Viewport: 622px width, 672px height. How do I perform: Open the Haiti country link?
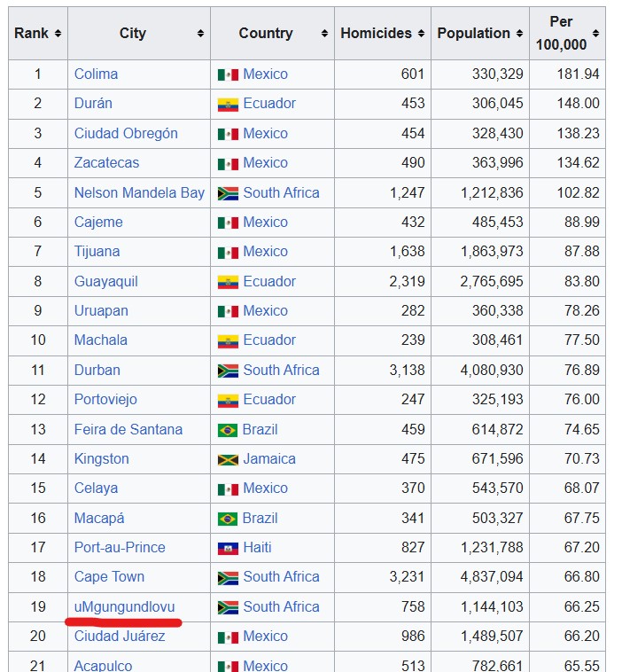tap(258, 548)
